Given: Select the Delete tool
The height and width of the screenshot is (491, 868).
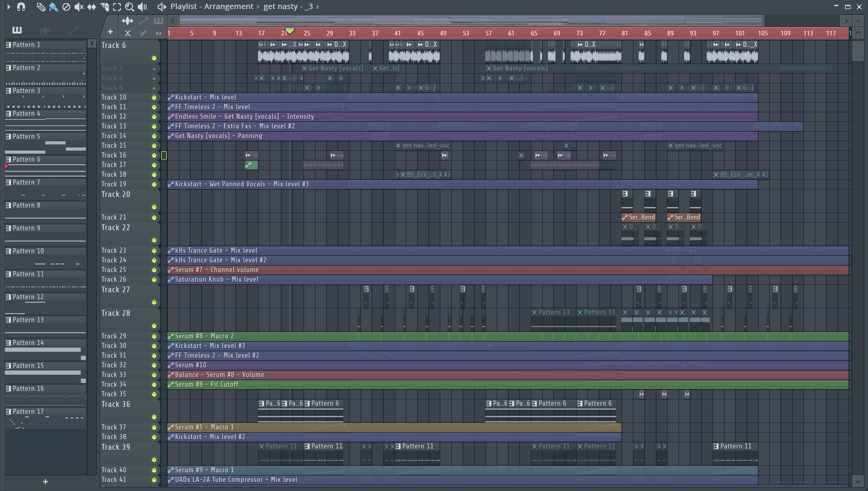Looking at the screenshot, I should (66, 7).
